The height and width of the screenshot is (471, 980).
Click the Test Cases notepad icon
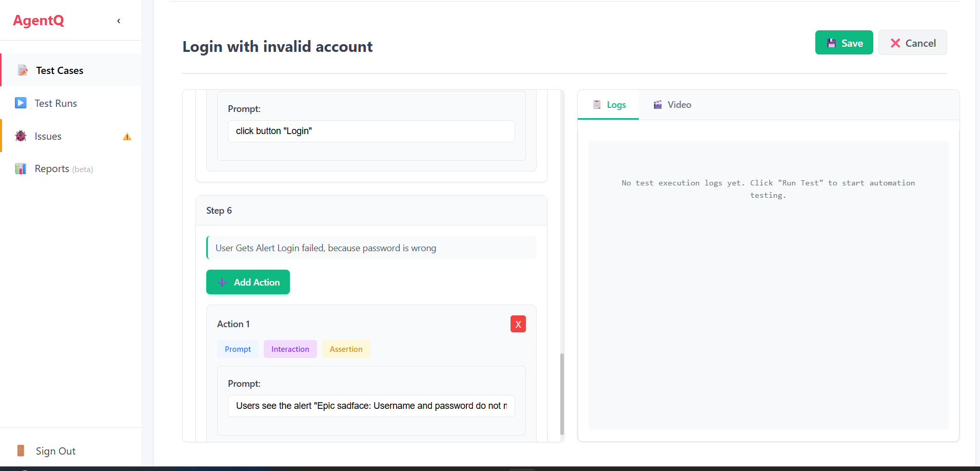click(x=23, y=70)
